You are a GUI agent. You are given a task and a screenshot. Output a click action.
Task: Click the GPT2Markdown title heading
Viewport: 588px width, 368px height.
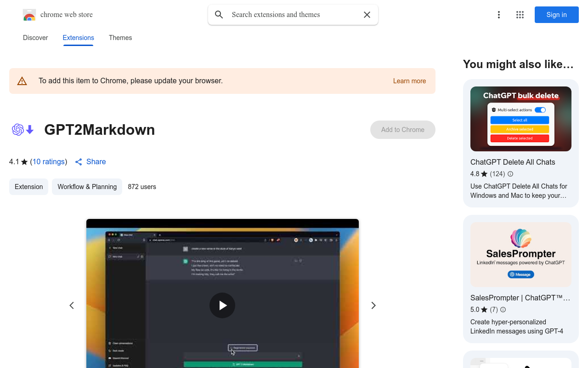tap(100, 130)
